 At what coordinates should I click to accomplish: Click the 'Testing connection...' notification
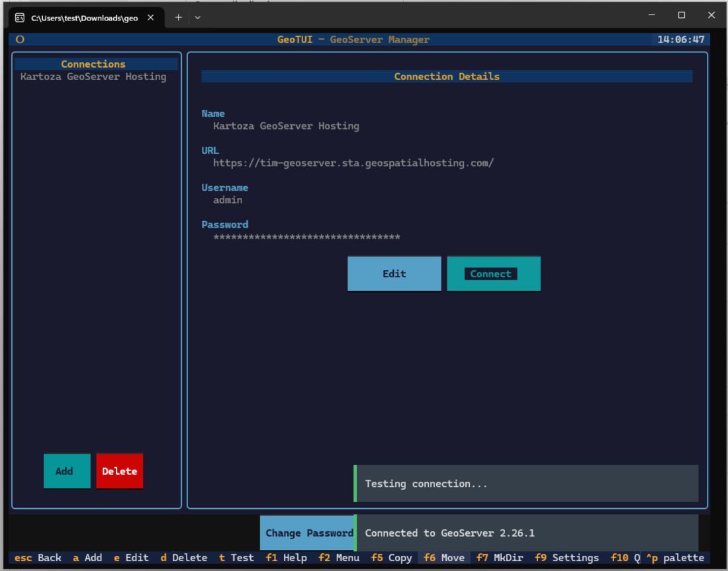526,484
